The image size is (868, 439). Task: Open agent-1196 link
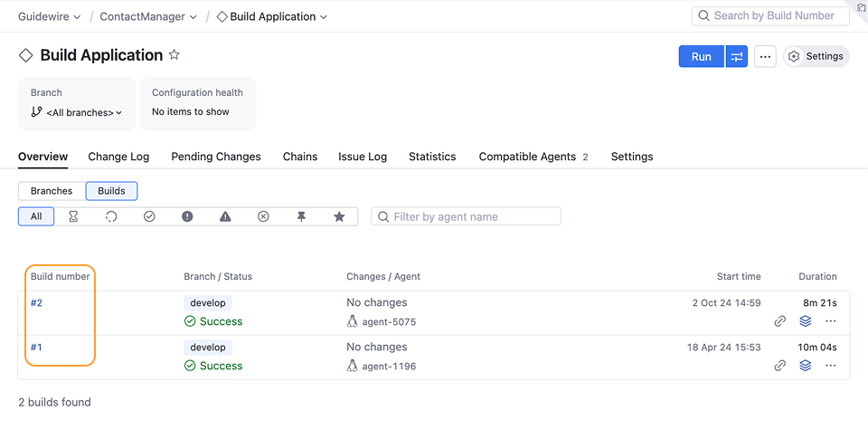389,367
